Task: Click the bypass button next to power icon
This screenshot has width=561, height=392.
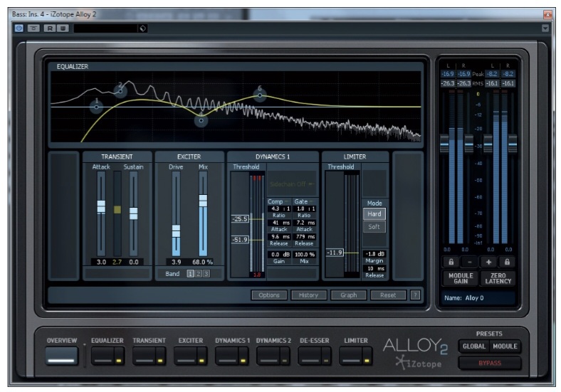Action: [33, 28]
